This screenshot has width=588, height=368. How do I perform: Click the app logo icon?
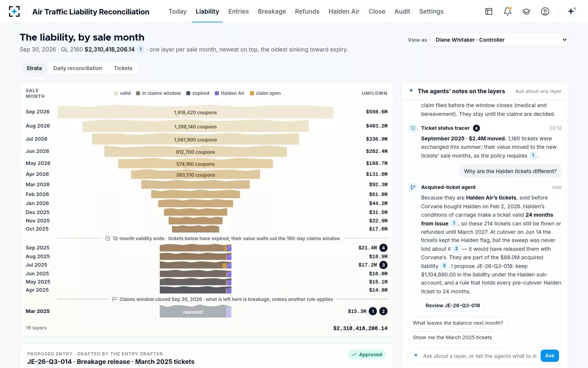point(14,11)
